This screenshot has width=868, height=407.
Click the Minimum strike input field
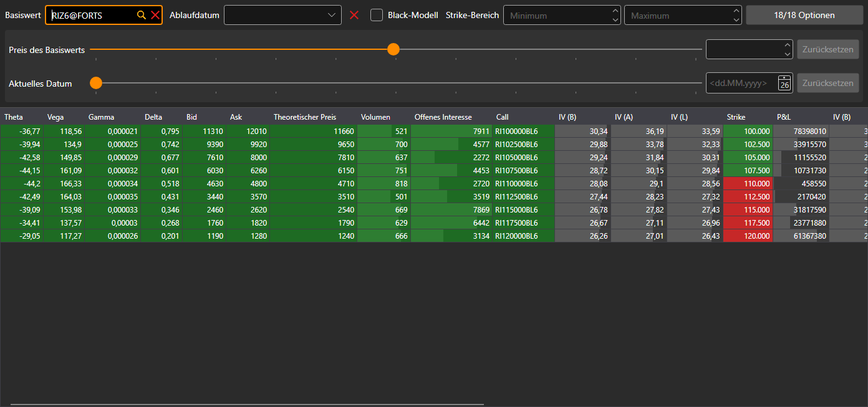click(x=557, y=15)
